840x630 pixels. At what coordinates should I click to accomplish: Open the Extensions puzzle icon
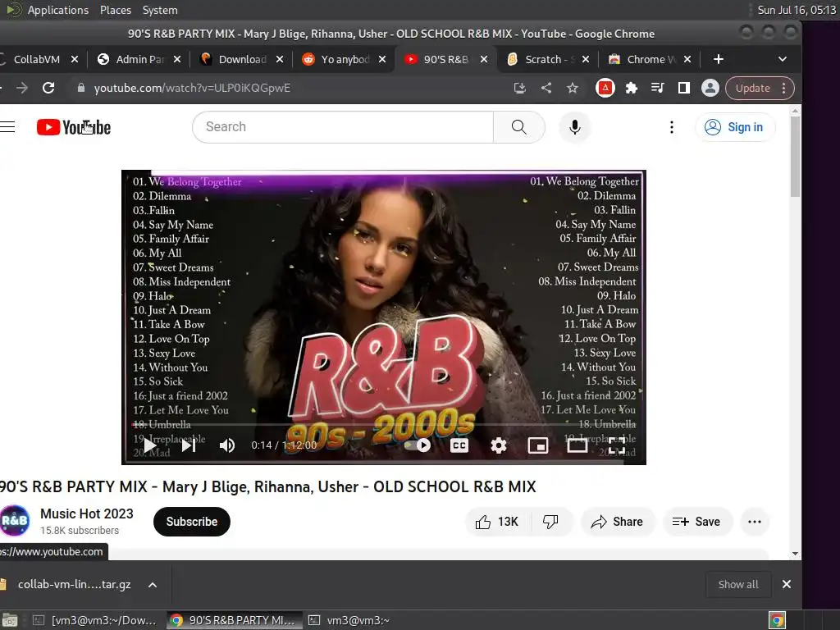tap(632, 88)
